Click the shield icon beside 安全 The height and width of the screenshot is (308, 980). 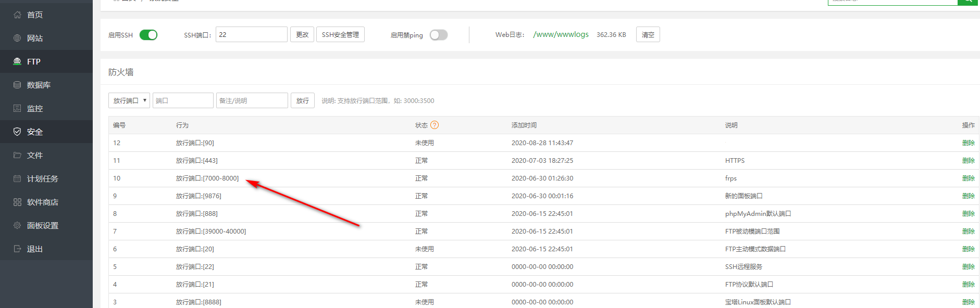(17, 132)
